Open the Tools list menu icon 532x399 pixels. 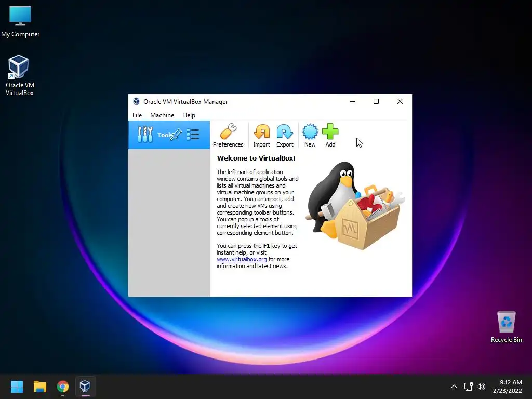coord(193,135)
